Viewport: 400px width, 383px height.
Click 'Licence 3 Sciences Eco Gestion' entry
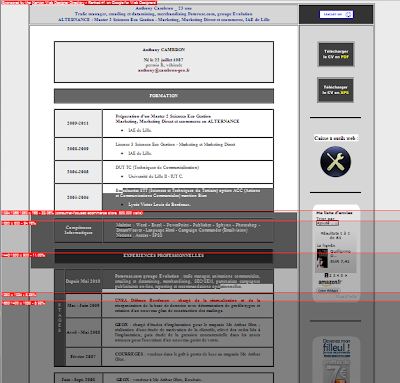coord(175,144)
